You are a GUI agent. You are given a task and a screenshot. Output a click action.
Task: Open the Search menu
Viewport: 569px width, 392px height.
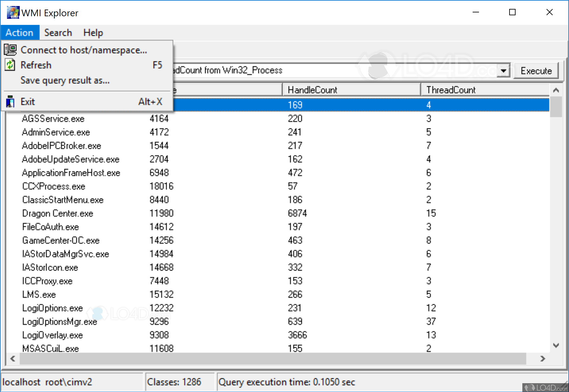pos(58,32)
